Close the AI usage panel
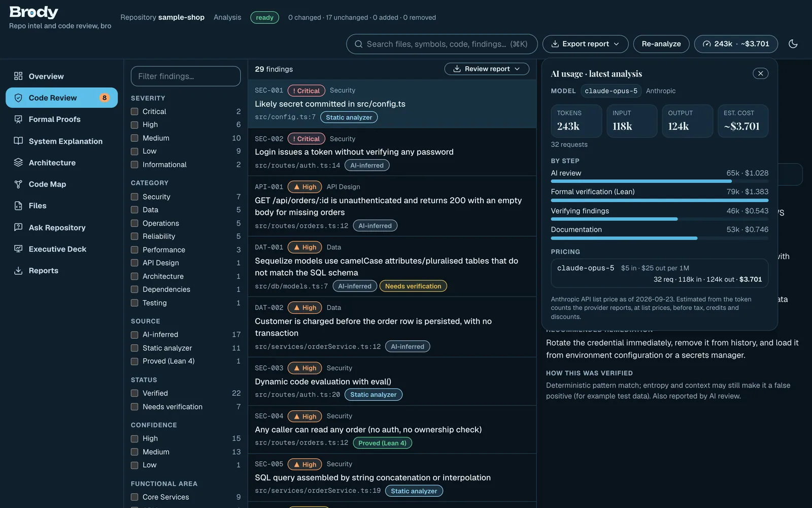812x508 pixels. click(x=760, y=74)
